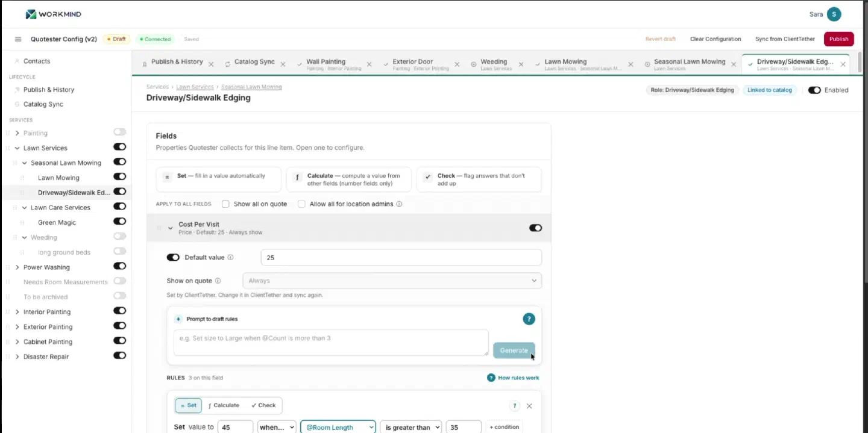Click the teal help icon in prompt box
Screen dimensions: 868x433
point(529,319)
